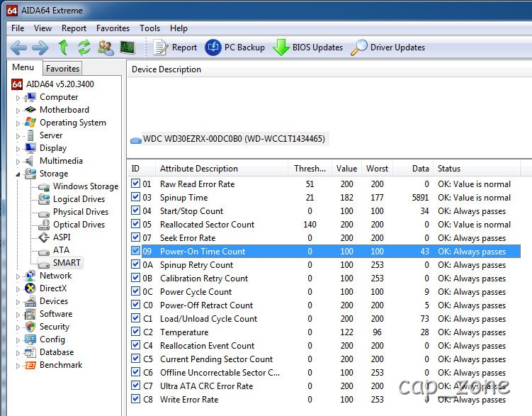Select the Load/Unload Cycle Count row
The height and width of the screenshot is (416, 532).
[326, 319]
